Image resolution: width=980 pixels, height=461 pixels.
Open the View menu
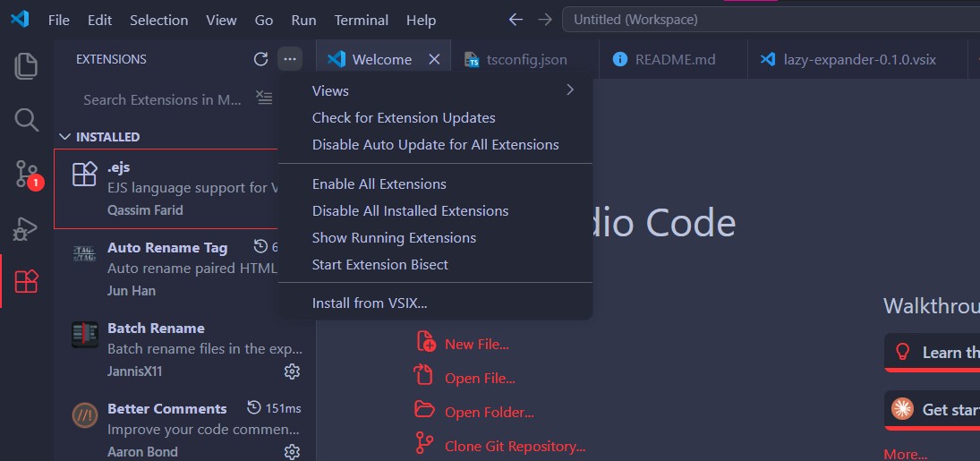click(x=221, y=20)
